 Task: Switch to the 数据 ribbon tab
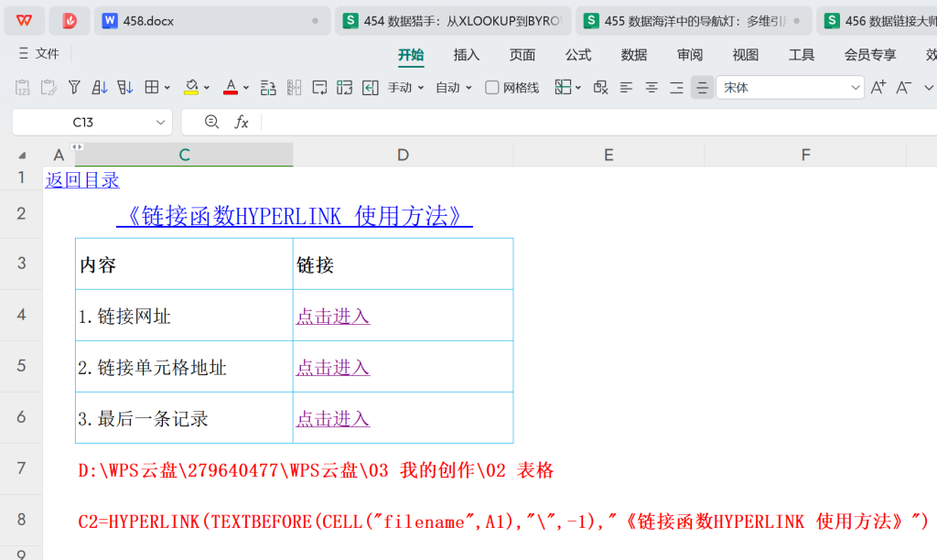click(x=634, y=55)
